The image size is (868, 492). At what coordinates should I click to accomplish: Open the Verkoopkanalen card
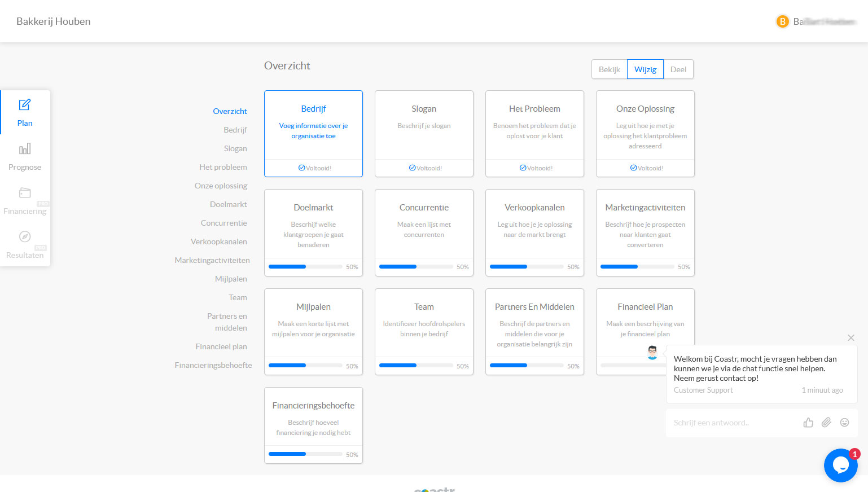pos(534,232)
